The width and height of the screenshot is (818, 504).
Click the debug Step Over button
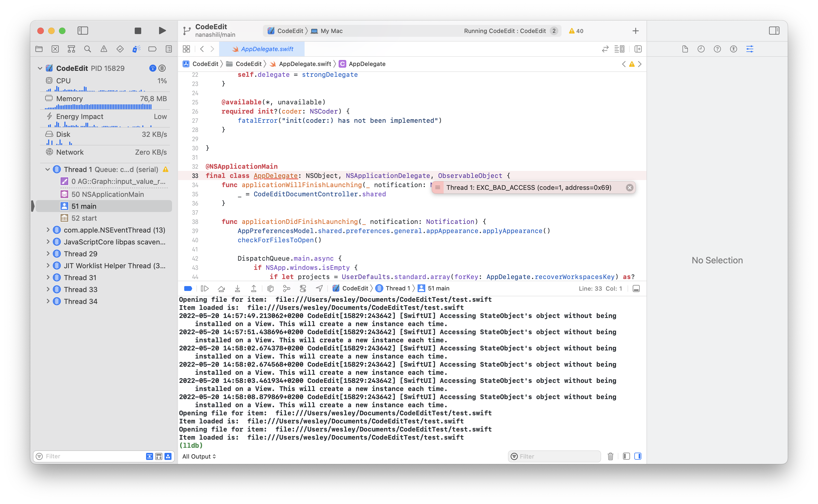click(221, 288)
